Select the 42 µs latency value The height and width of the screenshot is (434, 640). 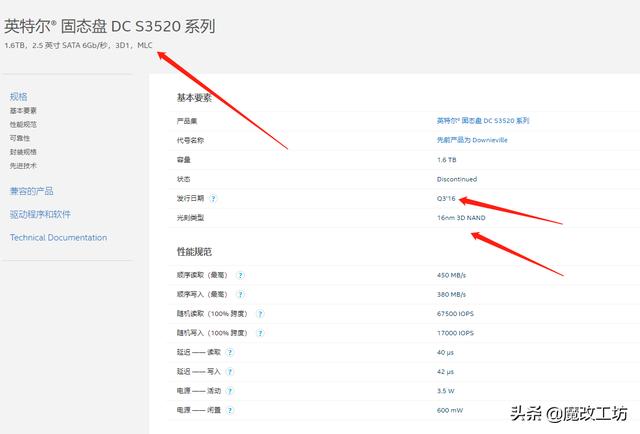[x=445, y=372]
